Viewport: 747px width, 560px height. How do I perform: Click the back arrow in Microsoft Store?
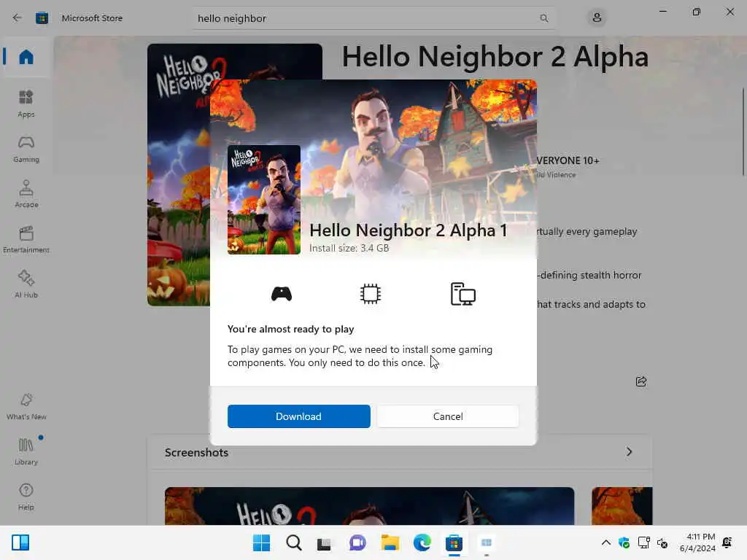(18, 18)
